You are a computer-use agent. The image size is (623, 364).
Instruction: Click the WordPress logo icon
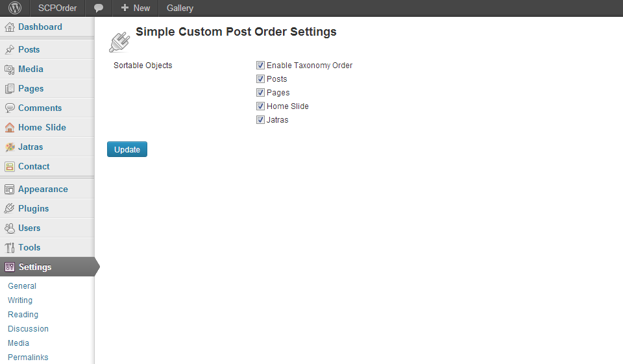click(x=14, y=8)
